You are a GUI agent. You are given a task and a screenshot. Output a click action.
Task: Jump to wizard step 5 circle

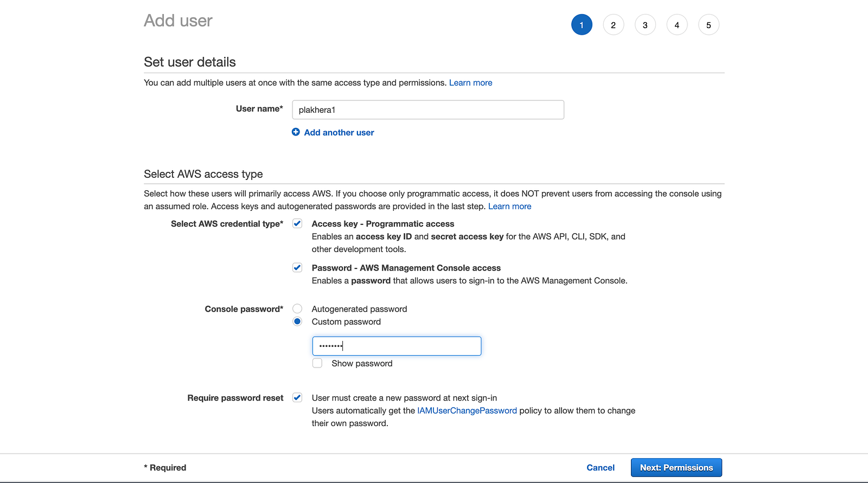point(709,25)
